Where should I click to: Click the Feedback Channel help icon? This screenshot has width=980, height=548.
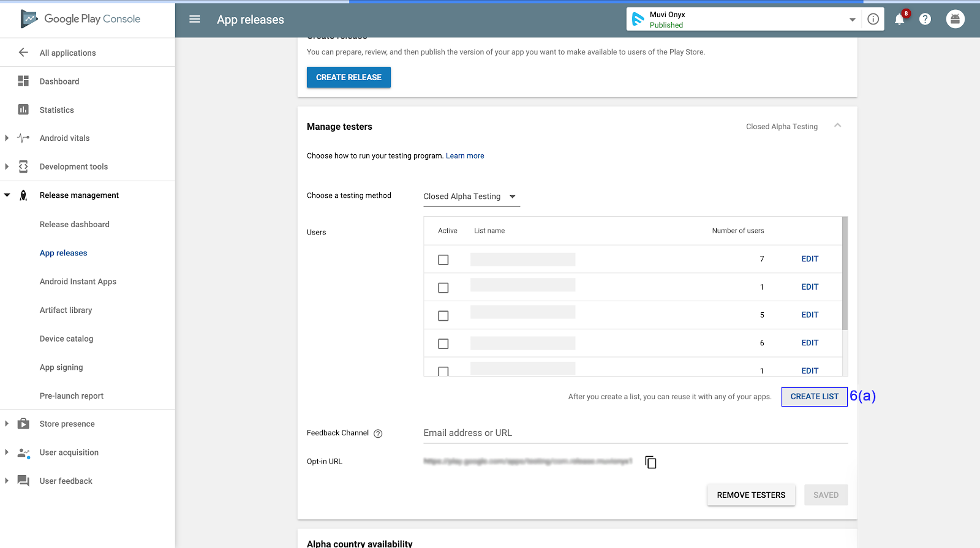[378, 434]
